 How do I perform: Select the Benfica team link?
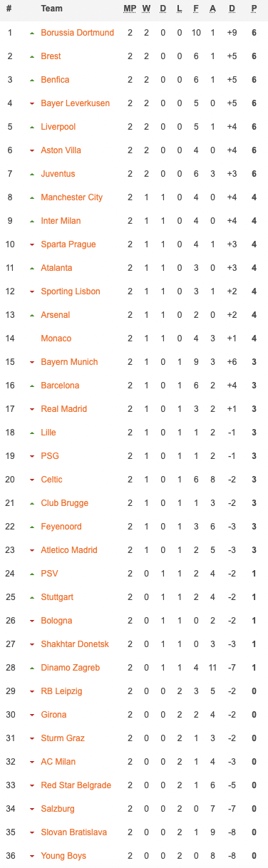click(x=55, y=80)
